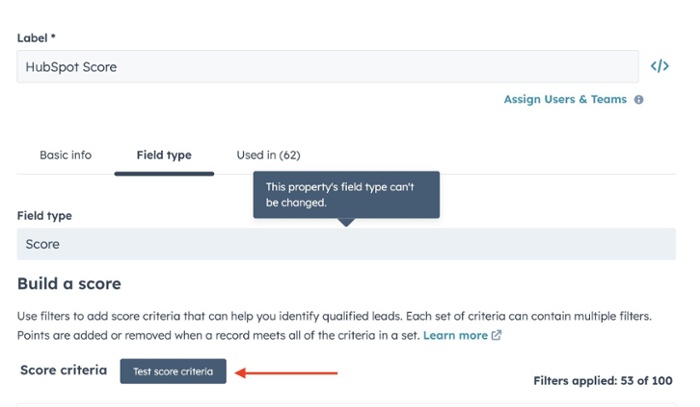Click the Score criteria heading
This screenshot has width=700, height=407.
[x=63, y=370]
